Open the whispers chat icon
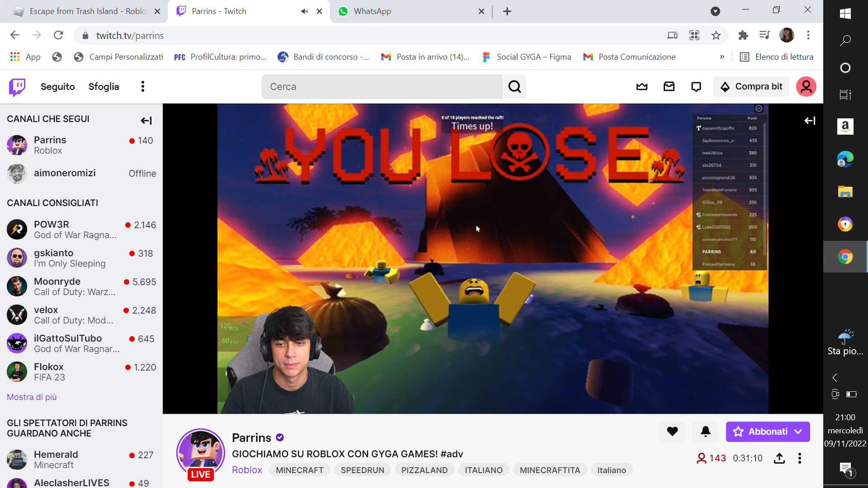Screen dimensions: 868x488 pyautogui.click(x=696, y=87)
